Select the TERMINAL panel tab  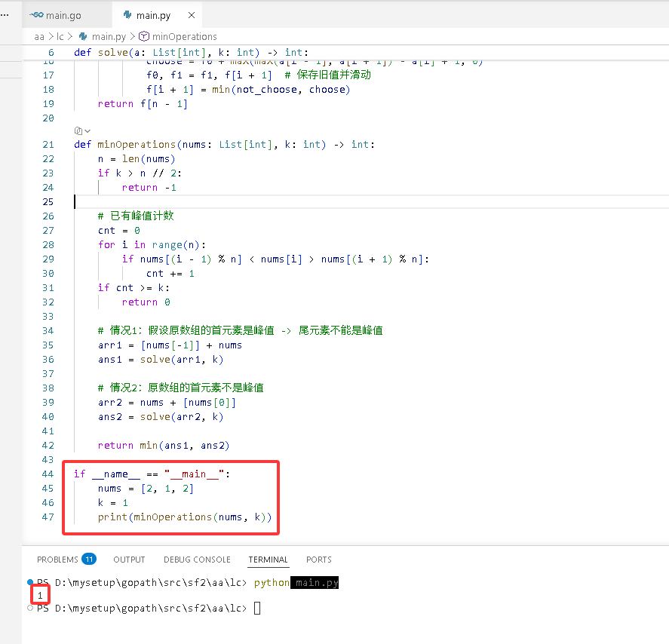[x=269, y=559]
